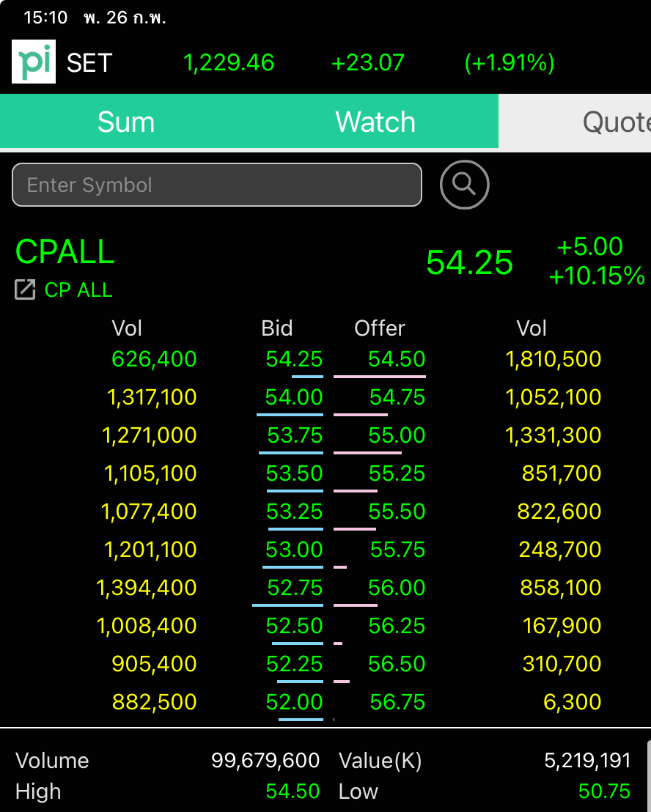Open the external link icon beside CP ALL
651x812 pixels.
pyautogui.click(x=25, y=289)
